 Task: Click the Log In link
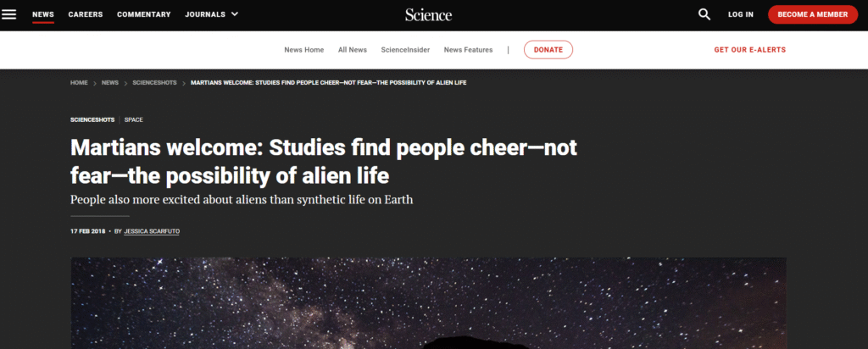coord(740,14)
